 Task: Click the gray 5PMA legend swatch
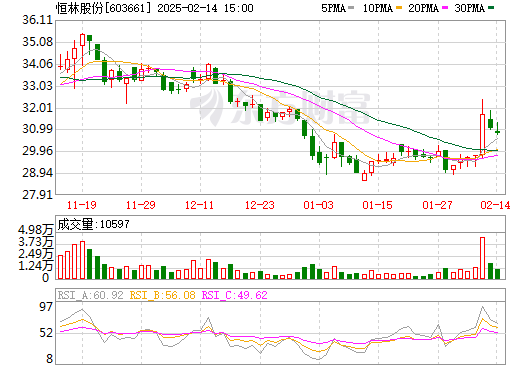pos(351,8)
